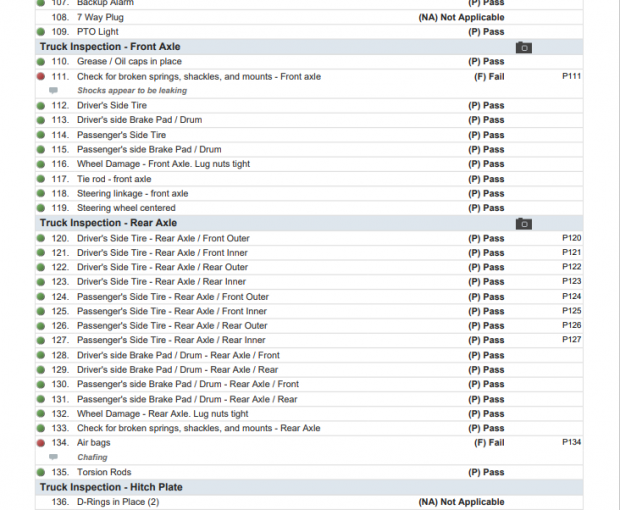Click the green status dot for PTO Light
The height and width of the screenshot is (510, 620).
41,32
